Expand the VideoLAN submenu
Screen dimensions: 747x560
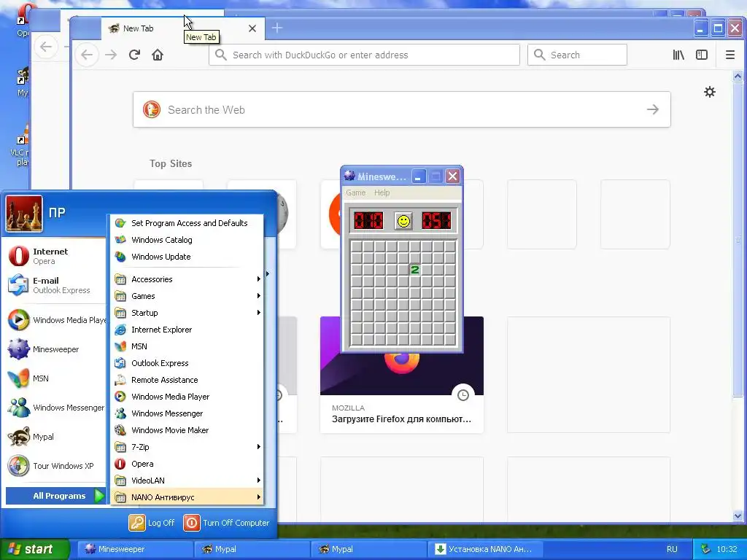click(187, 481)
